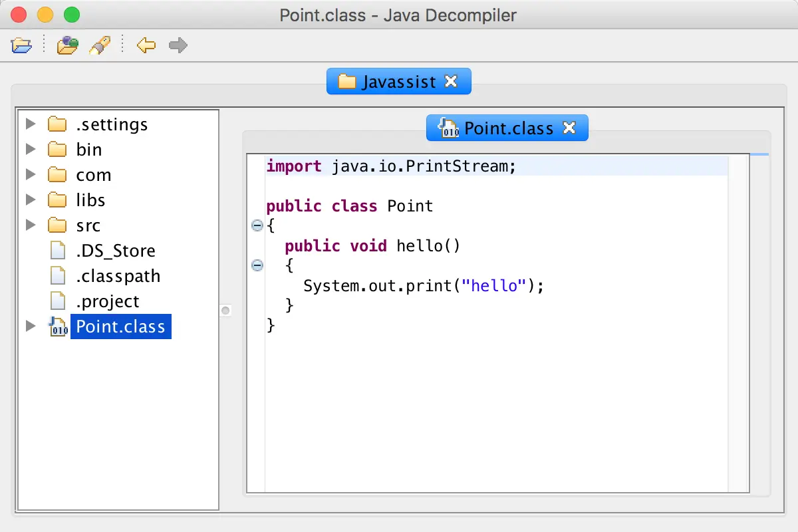Expand the Point.class tree node arrow

(x=30, y=327)
